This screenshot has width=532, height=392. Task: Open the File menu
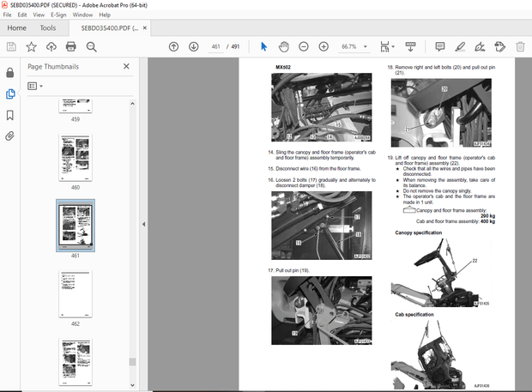[7, 15]
